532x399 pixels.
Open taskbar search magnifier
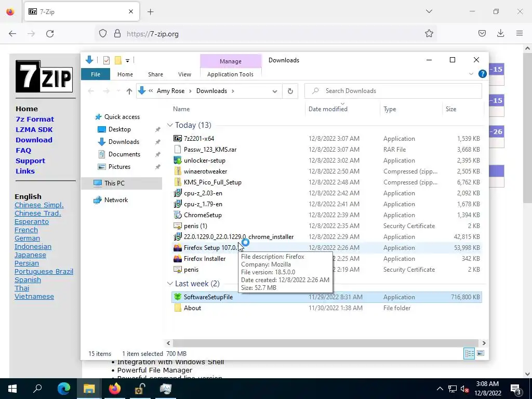(37, 389)
